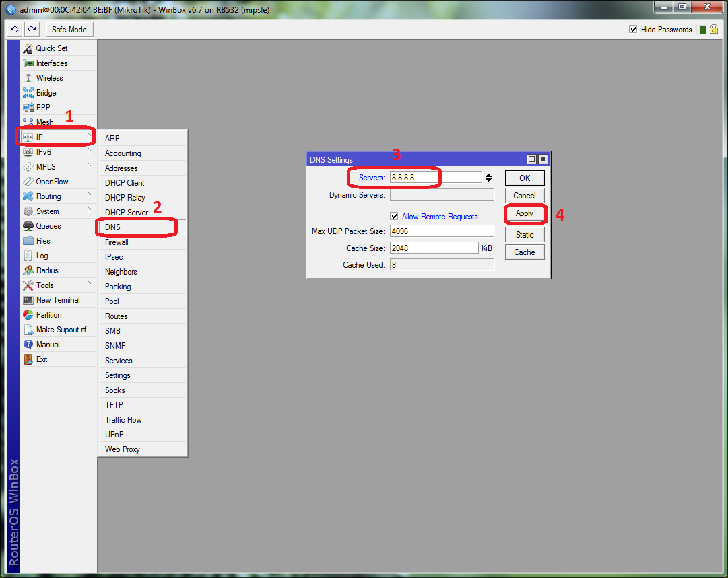Close the DNS Settings dialog
The height and width of the screenshot is (578, 728).
(543, 159)
